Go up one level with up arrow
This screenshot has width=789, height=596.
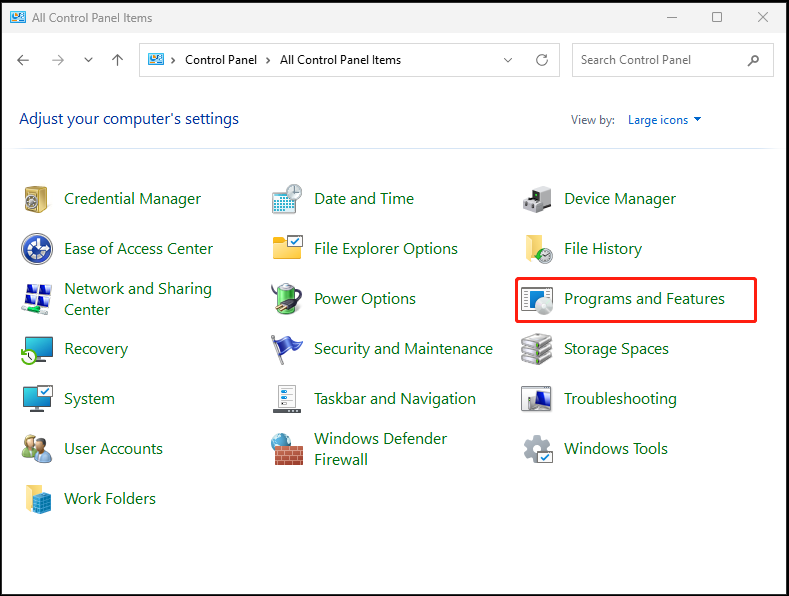click(x=117, y=60)
